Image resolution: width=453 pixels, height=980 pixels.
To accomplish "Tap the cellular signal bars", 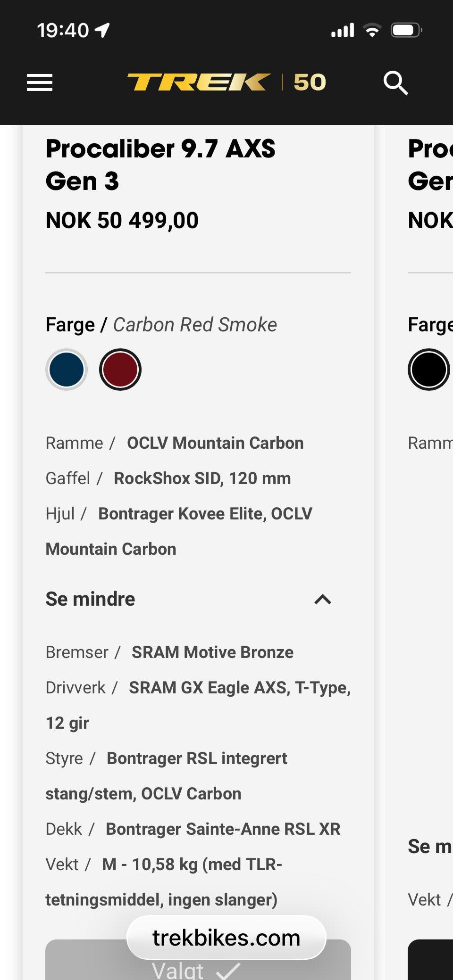I will pos(343,30).
